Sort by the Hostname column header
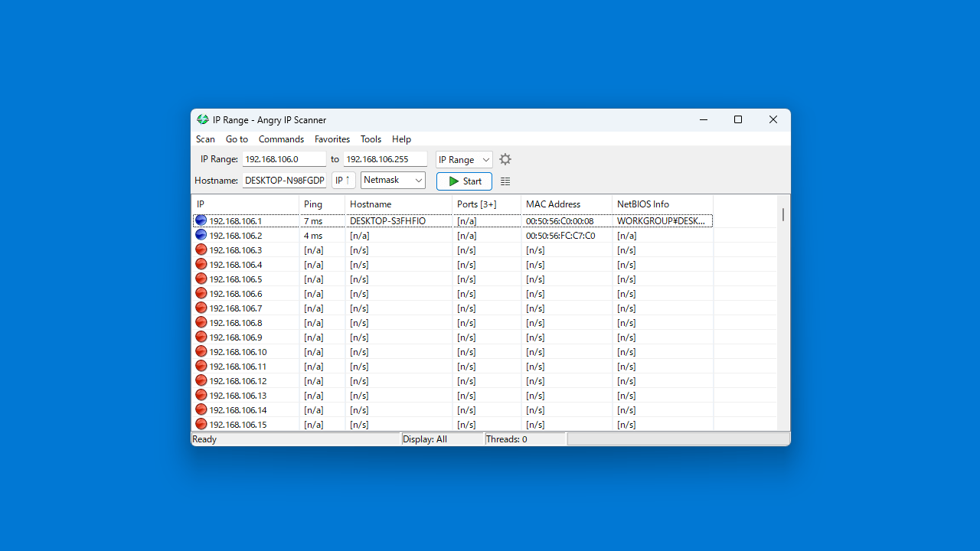The height and width of the screenshot is (551, 980). pos(398,204)
